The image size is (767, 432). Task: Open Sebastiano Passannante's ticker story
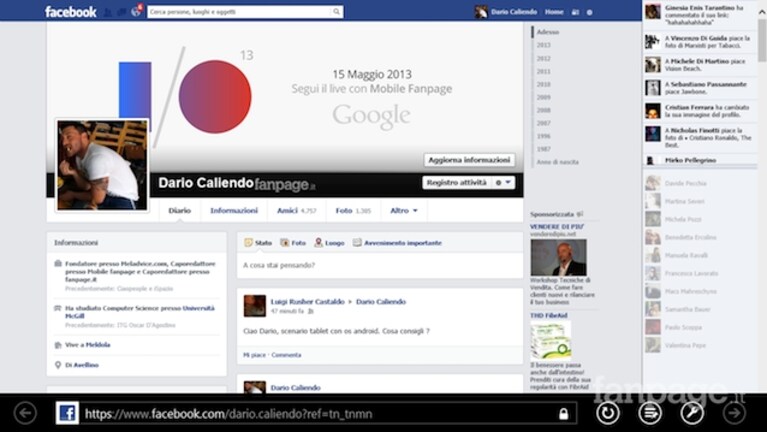click(700, 88)
